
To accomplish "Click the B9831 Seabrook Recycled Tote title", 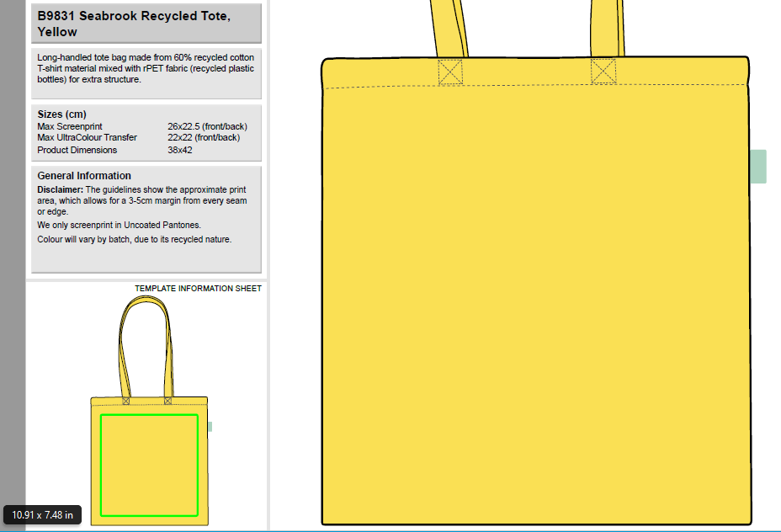I will [134, 24].
